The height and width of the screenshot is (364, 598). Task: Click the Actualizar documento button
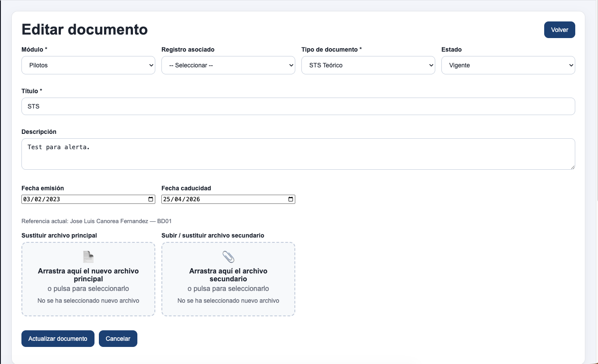58,339
